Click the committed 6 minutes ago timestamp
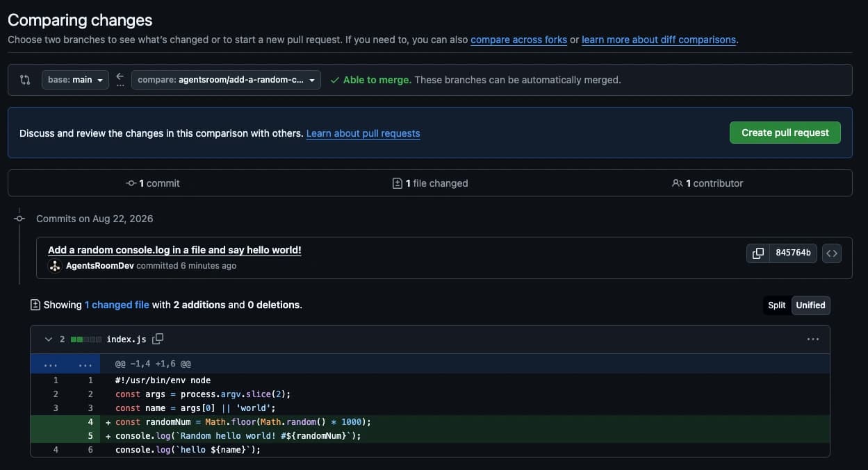Image resolution: width=868 pixels, height=470 pixels. point(186,266)
